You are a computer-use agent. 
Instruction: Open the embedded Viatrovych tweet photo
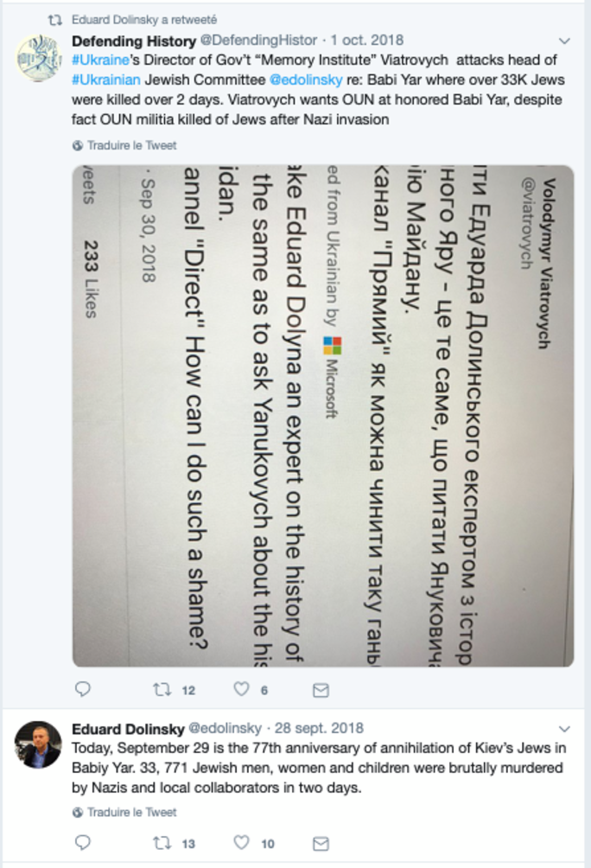pyautogui.click(x=323, y=415)
